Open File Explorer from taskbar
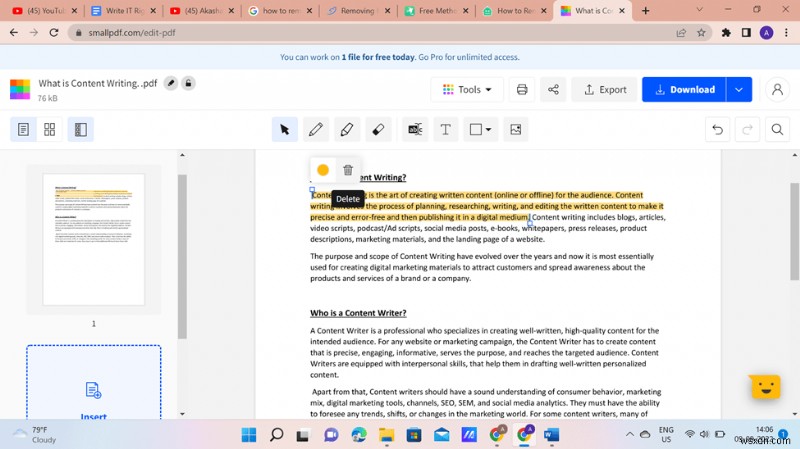The height and width of the screenshot is (449, 800). 386,435
